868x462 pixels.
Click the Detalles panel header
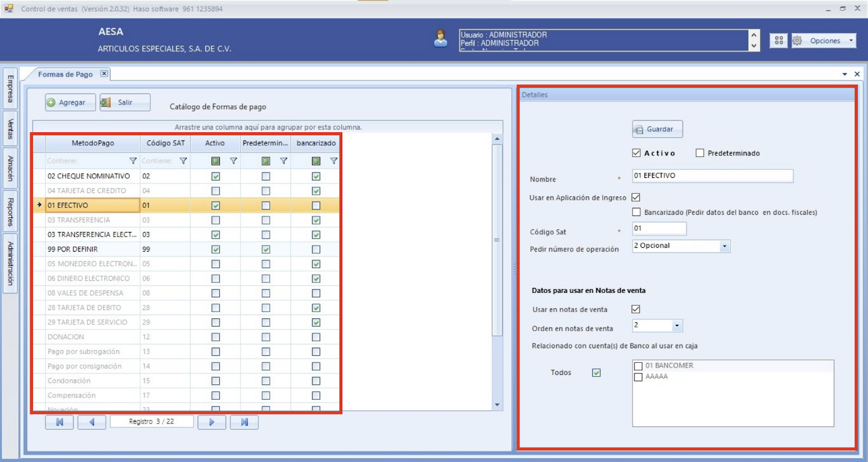pos(687,95)
